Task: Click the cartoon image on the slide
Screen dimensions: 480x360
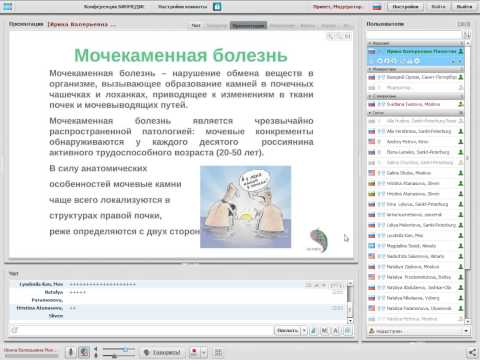Action: [x=246, y=207]
